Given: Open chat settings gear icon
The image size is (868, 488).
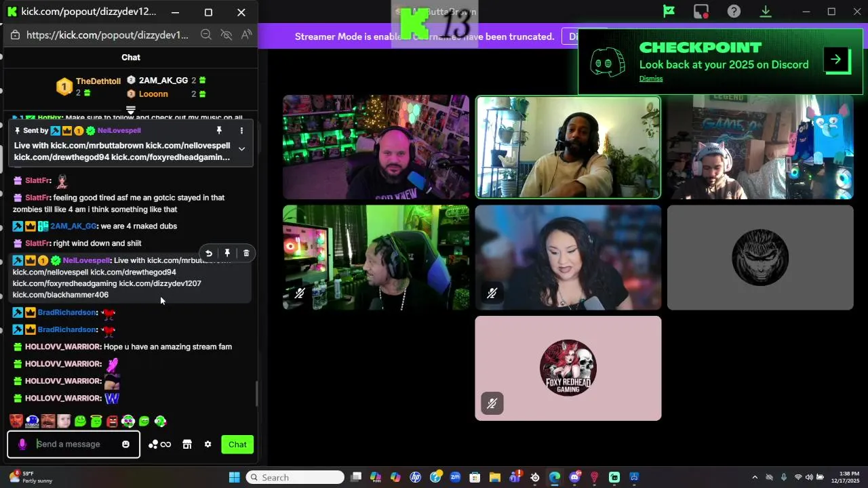Looking at the screenshot, I should click(208, 445).
